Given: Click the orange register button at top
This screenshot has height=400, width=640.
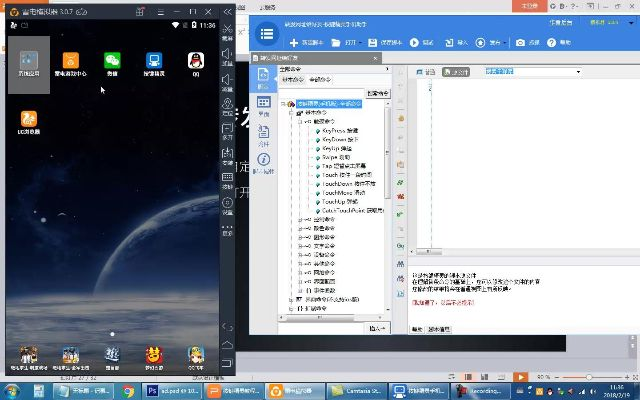Looking at the screenshot, I should [531, 5].
